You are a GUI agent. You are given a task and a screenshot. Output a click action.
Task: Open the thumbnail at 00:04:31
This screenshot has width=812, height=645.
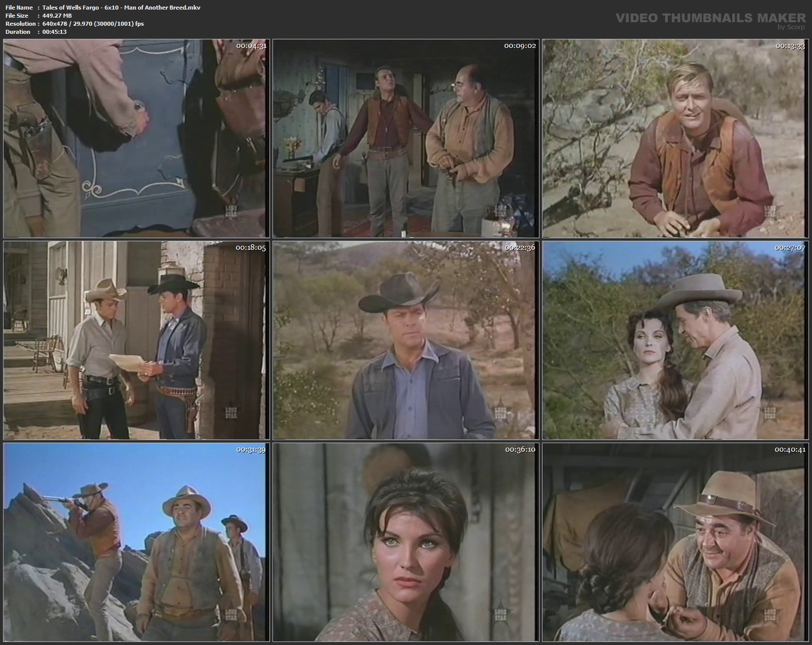tap(137, 138)
